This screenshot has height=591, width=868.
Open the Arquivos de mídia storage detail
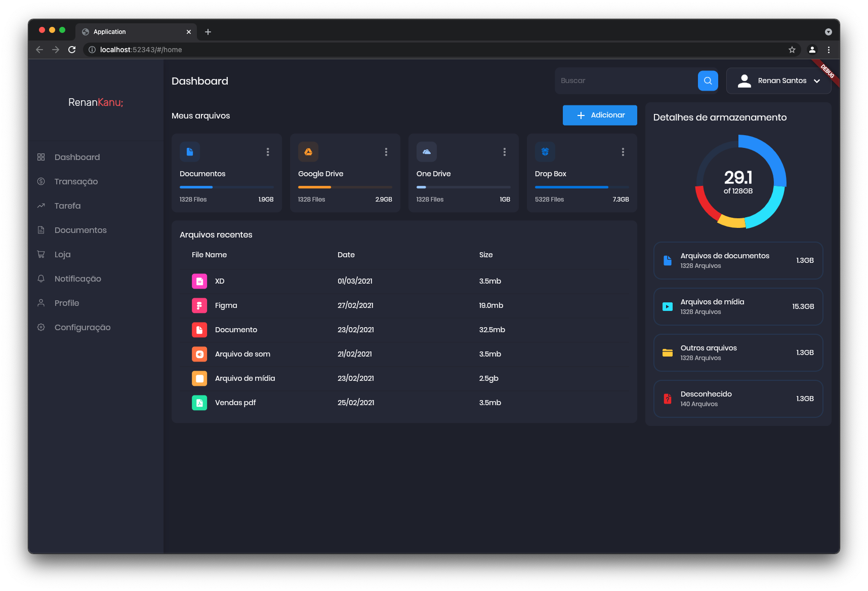[737, 306]
